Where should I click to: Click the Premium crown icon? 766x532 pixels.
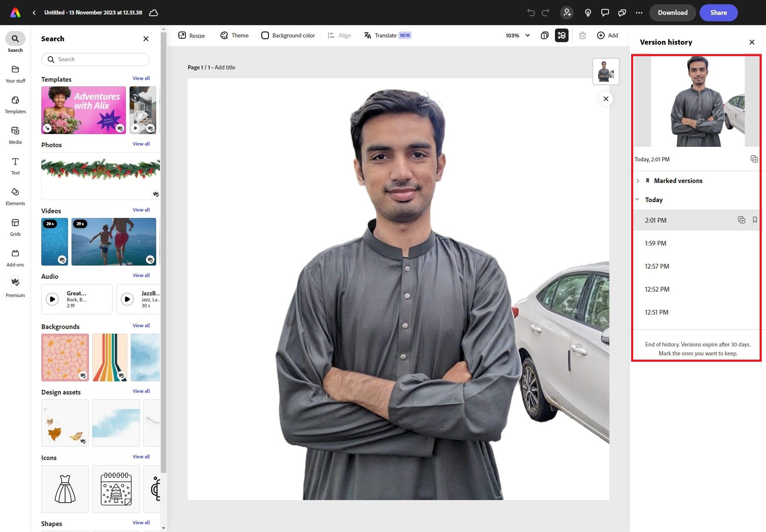pyautogui.click(x=15, y=282)
